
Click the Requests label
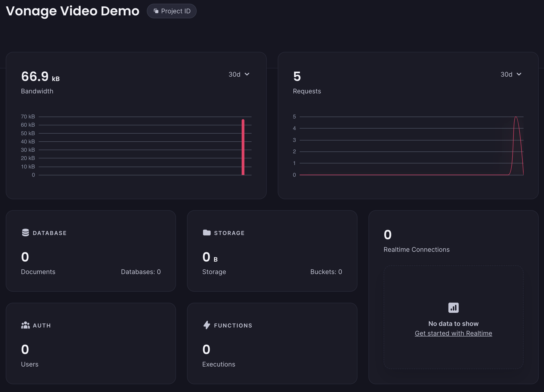pyautogui.click(x=307, y=91)
